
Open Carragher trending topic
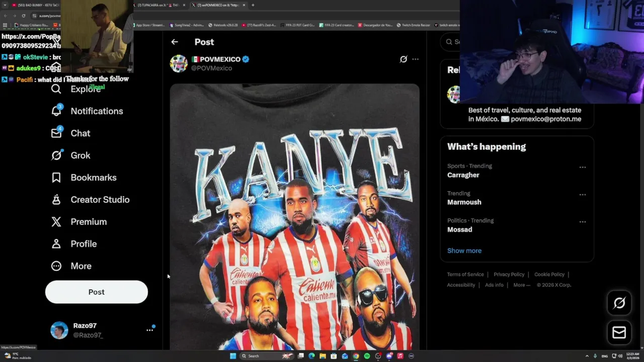(x=463, y=175)
